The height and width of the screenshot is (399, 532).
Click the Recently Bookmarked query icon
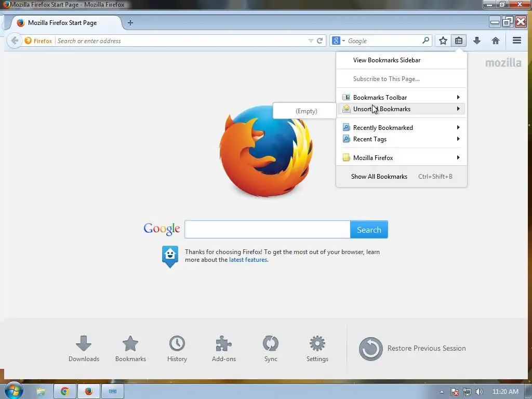click(x=346, y=128)
